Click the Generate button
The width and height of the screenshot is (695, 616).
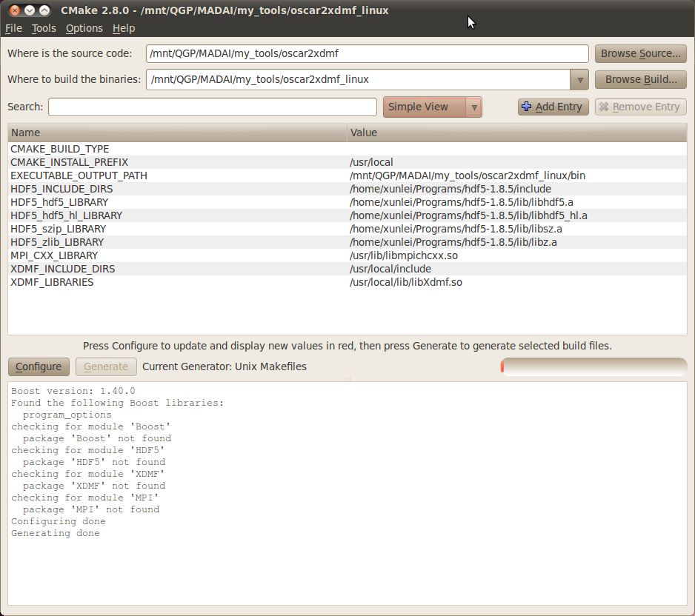pyautogui.click(x=106, y=366)
